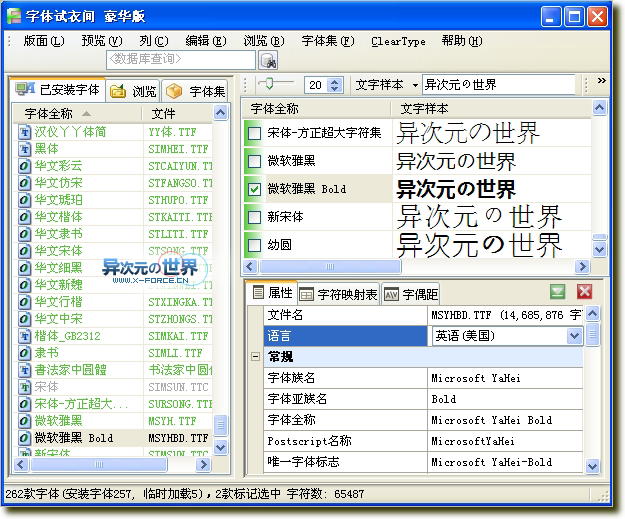This screenshot has height=519, width=625.
Task: Open the 帮助(H) menu
Action: [462, 41]
